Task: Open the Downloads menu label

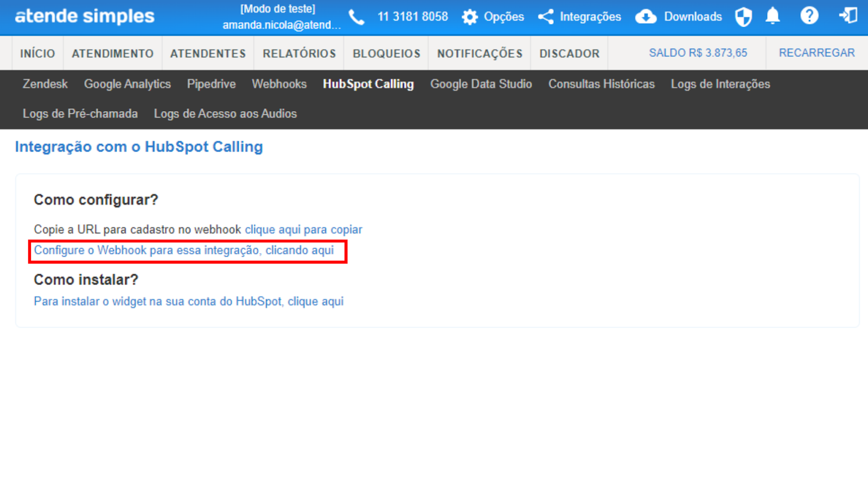Action: click(693, 17)
